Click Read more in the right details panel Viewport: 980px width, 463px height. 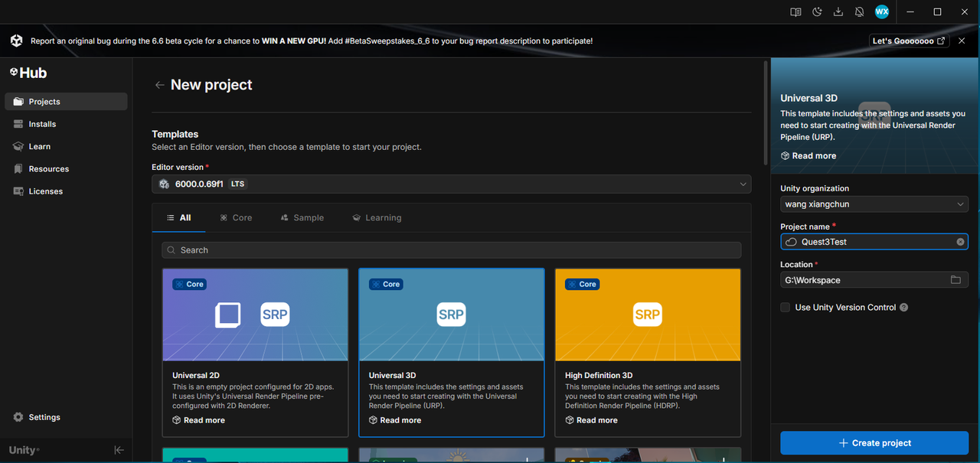click(x=808, y=156)
